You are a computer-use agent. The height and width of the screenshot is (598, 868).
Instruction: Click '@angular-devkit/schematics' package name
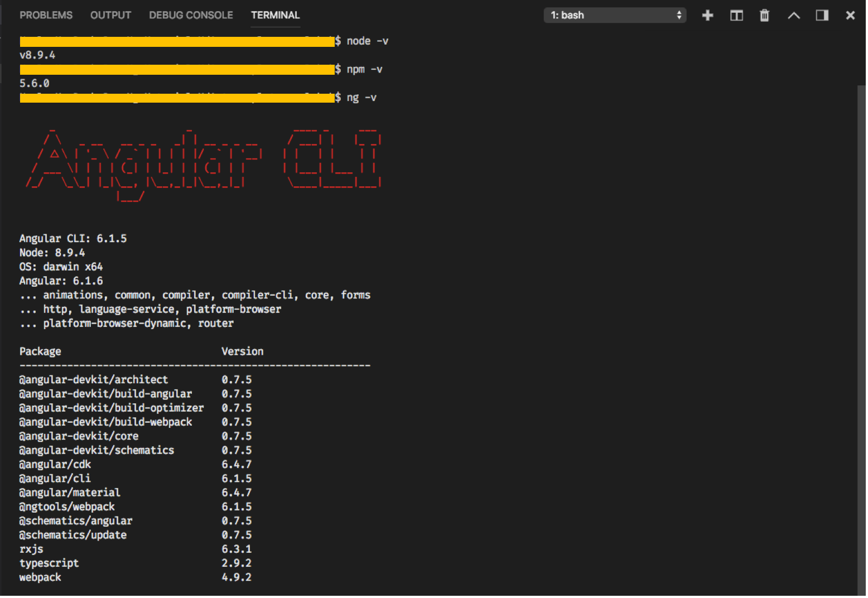point(97,450)
